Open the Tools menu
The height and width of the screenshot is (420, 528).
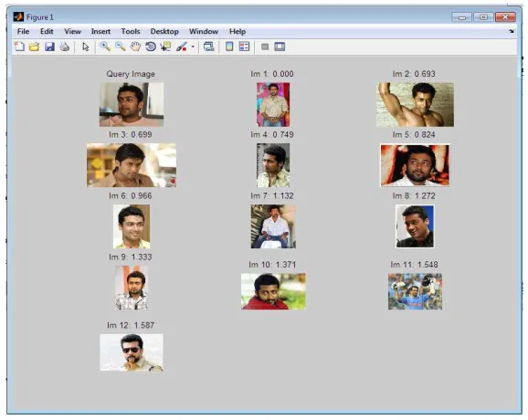coord(131,31)
